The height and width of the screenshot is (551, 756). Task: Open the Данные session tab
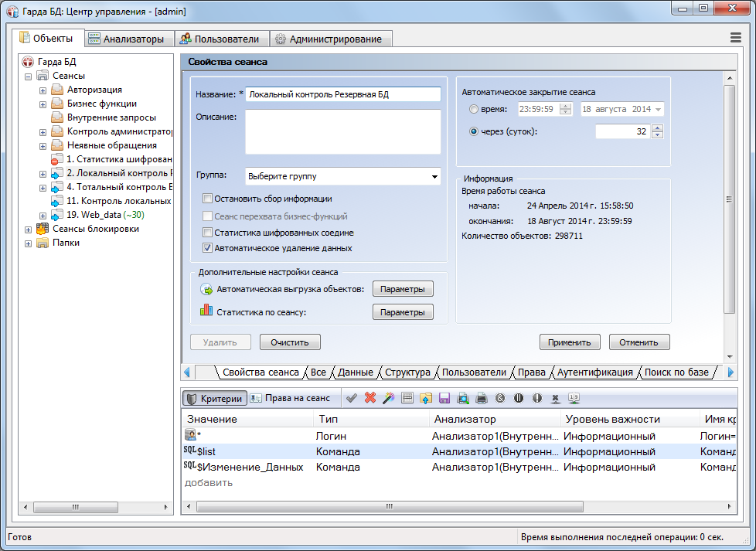356,372
